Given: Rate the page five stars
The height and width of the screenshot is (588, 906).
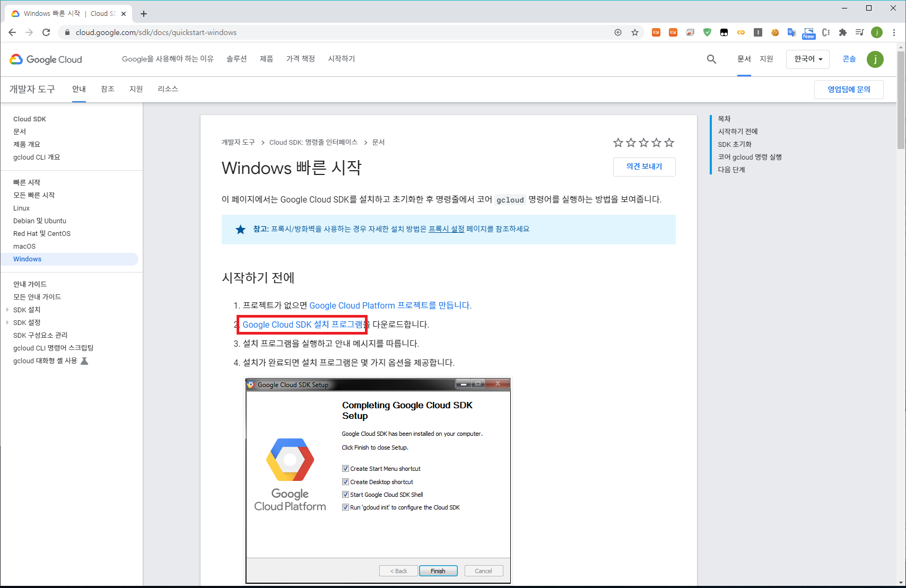Looking at the screenshot, I should [669, 143].
